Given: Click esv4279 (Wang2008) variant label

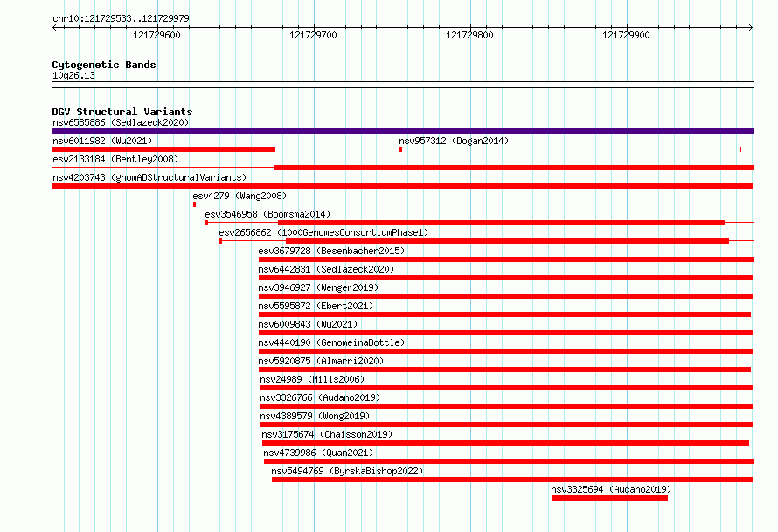Looking at the screenshot, I should click(x=240, y=196).
